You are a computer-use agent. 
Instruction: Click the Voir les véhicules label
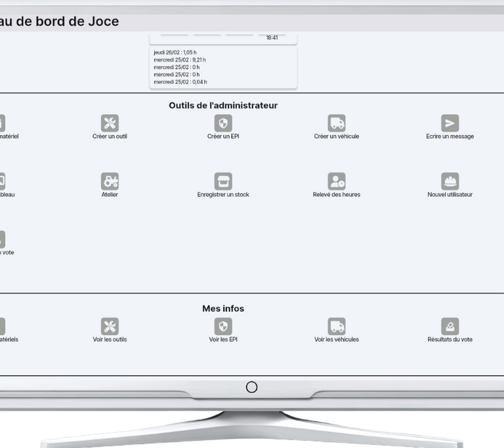[337, 339]
